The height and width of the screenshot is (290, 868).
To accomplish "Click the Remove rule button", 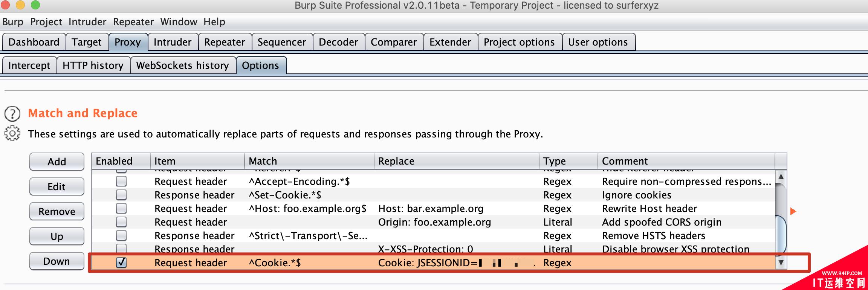I will (x=57, y=211).
